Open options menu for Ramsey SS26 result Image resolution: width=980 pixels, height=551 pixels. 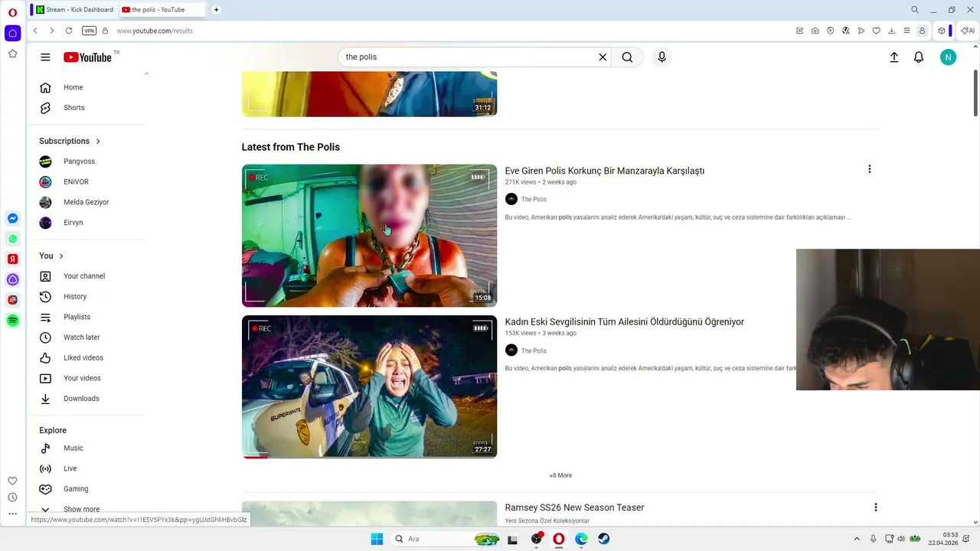[875, 507]
